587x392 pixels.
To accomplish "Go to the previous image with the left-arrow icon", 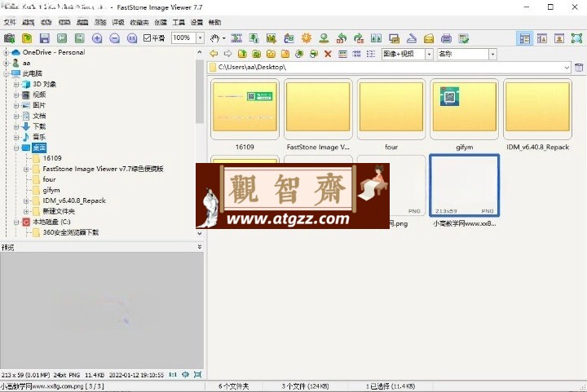I will [x=62, y=38].
